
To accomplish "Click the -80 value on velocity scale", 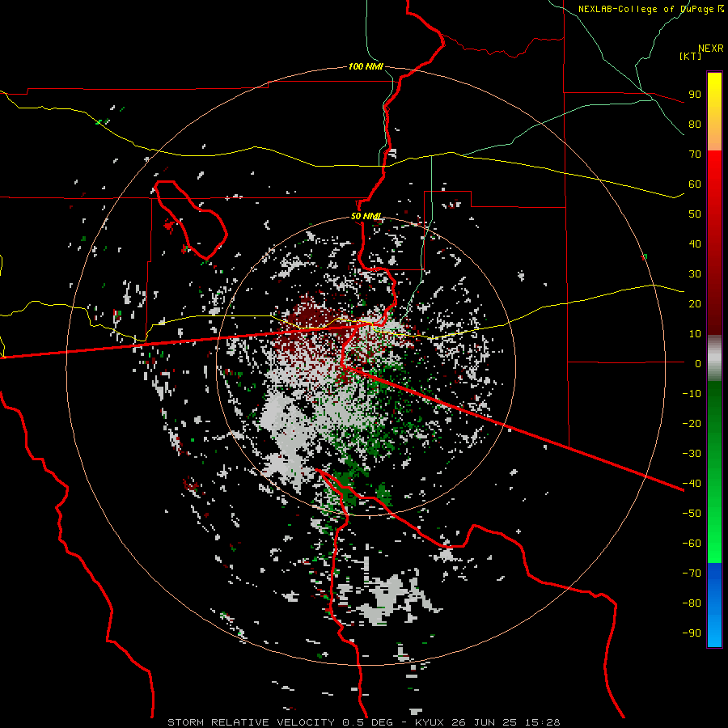I will [692, 603].
